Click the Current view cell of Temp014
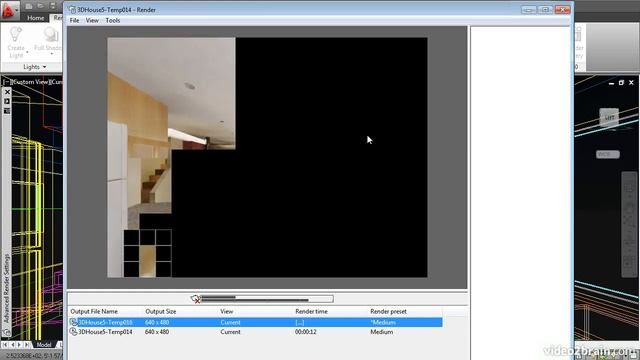Screen dimensions: 640x360 [x=230, y=332]
